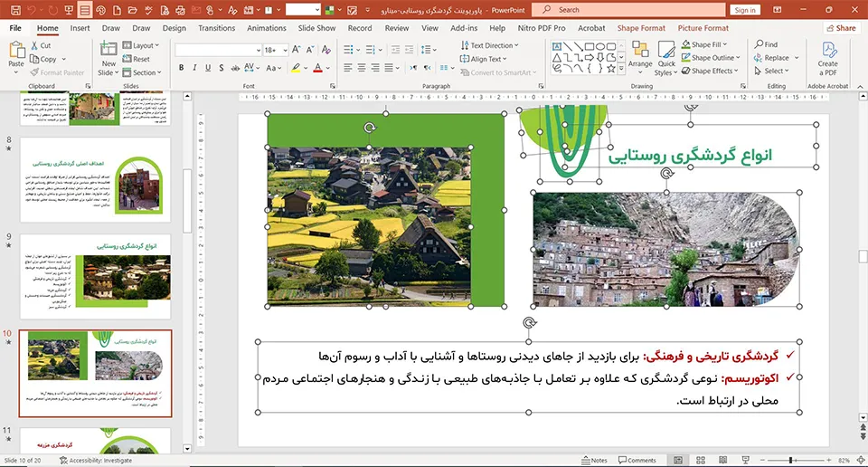Click Reset slide button
Image resolution: width=868 pixels, height=467 pixels.
tap(137, 59)
